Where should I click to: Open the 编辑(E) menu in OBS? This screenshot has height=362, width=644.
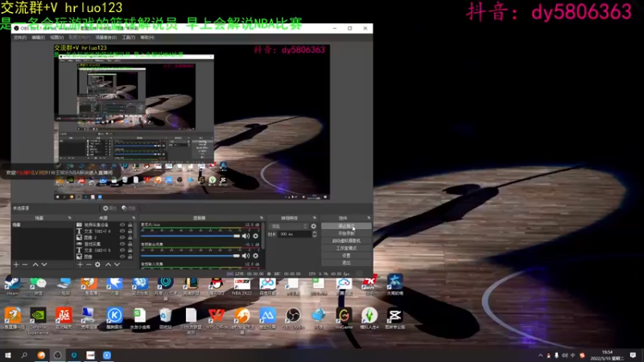[x=38, y=37]
